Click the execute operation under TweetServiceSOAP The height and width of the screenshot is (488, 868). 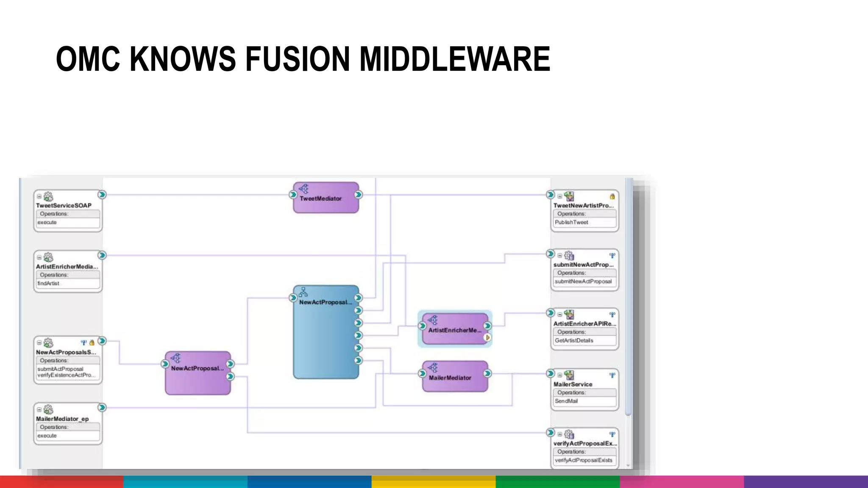47,222
